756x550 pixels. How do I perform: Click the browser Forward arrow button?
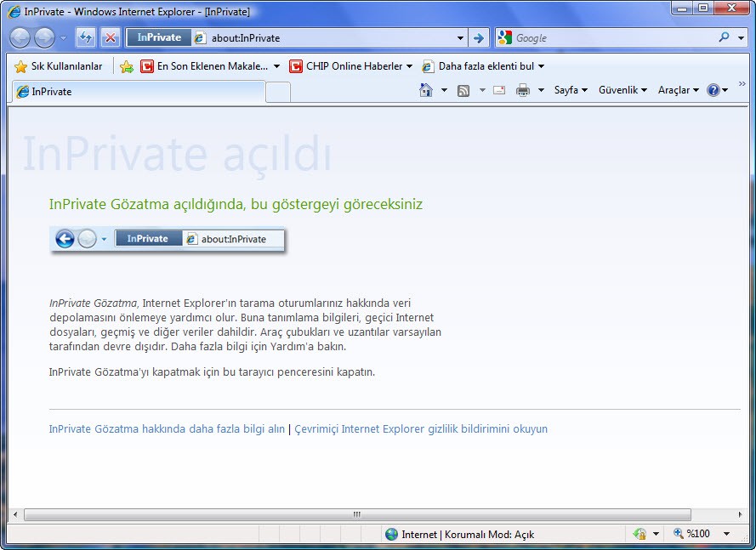pos(45,37)
